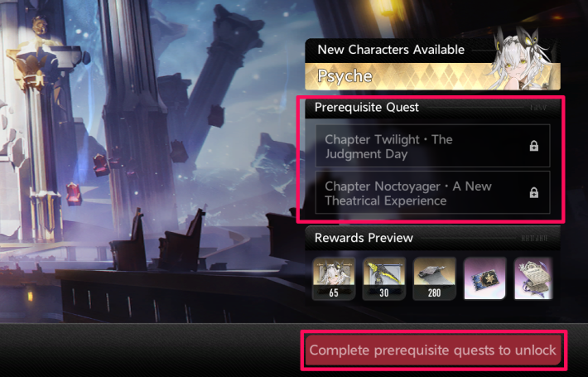
Task: Open Chapter Twilight The Judgment Day quest
Action: coord(433,146)
